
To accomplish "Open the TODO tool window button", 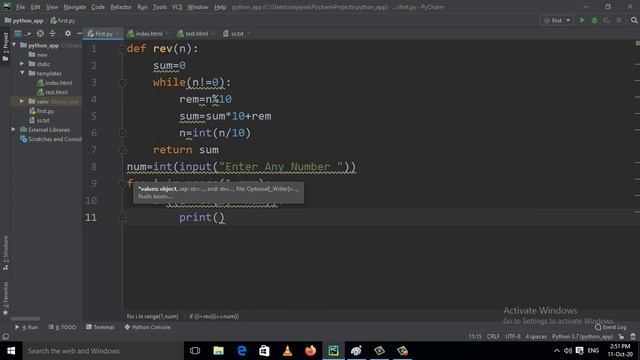I will pos(62,327).
